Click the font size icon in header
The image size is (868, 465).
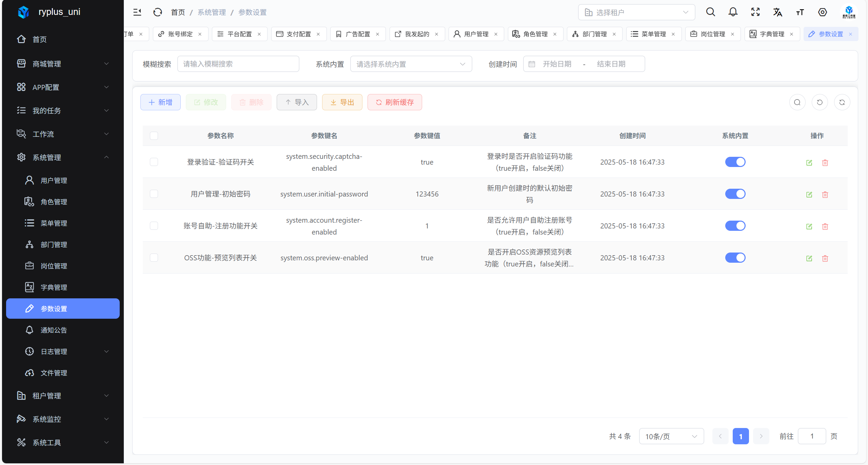click(x=800, y=12)
